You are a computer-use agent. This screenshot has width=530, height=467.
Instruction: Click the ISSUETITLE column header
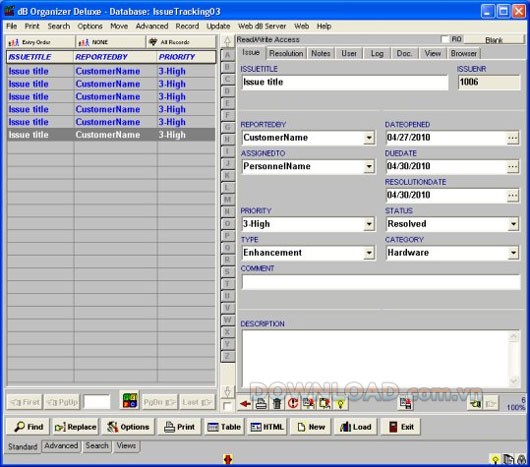(40, 57)
